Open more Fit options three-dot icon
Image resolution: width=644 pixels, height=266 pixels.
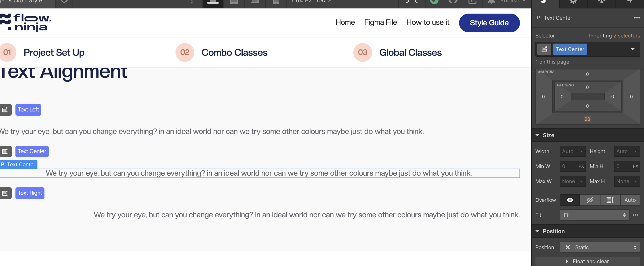click(636, 215)
